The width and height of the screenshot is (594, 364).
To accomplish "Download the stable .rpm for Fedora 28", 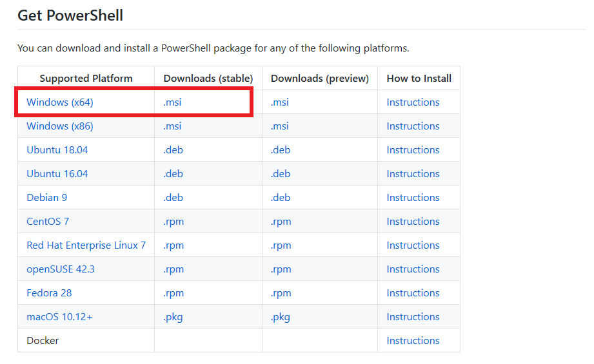I will click(173, 293).
